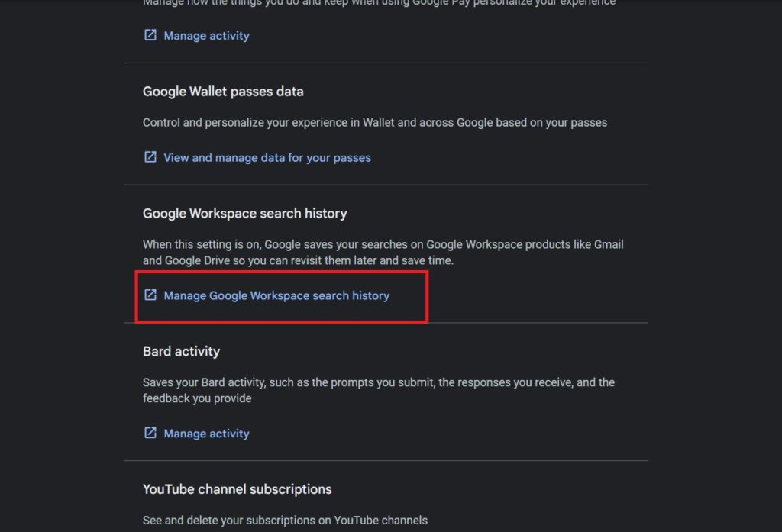Click the Bard activity description paragraph

click(x=379, y=390)
